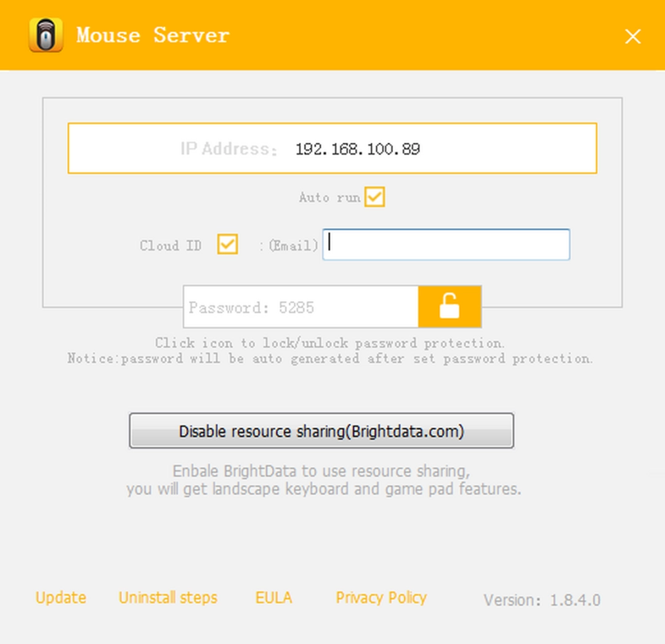Uncheck the Cloud ID checkbox
Image resolution: width=665 pixels, height=644 pixels.
coord(227,244)
